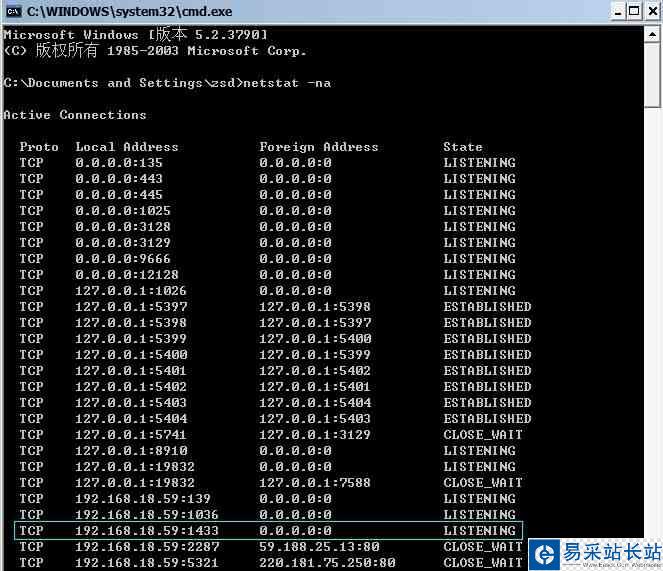
Task: Click local address 0.0.0.0:1025
Action: click(x=123, y=211)
